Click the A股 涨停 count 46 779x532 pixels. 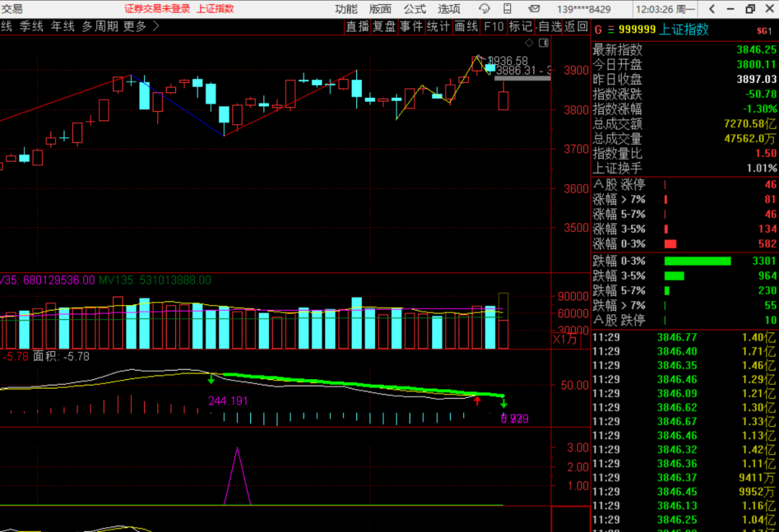coord(770,185)
